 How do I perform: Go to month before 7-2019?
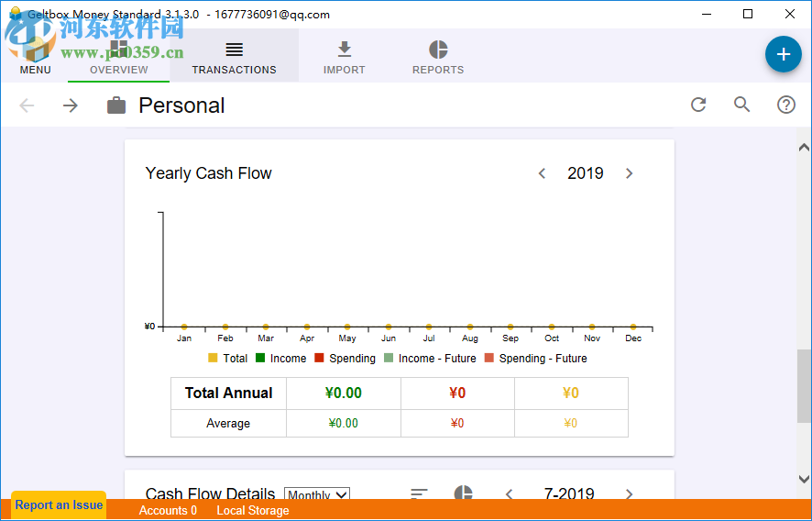click(510, 494)
